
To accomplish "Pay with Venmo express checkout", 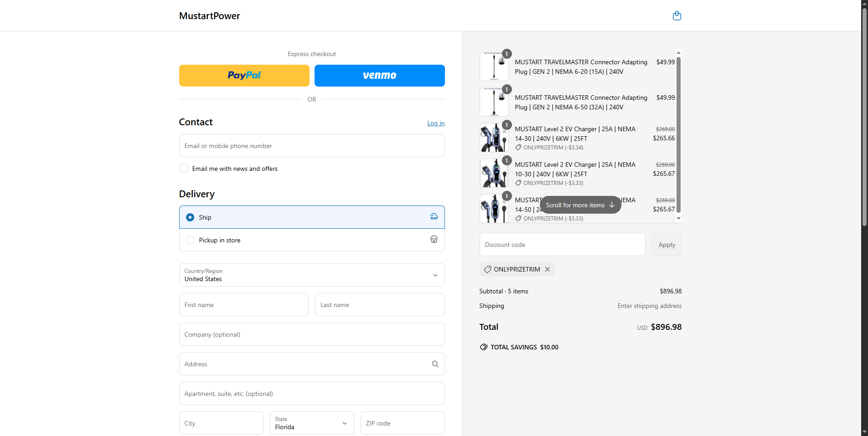I will [380, 76].
